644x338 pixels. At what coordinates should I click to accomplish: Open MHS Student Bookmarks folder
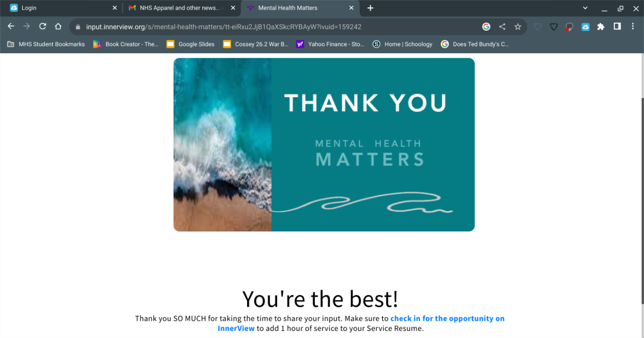pyautogui.click(x=46, y=44)
